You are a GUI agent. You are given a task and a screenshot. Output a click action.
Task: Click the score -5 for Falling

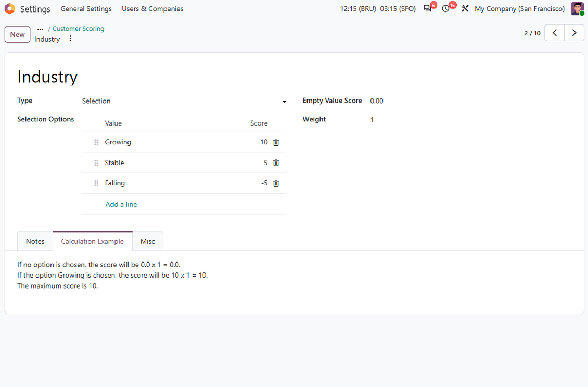pyautogui.click(x=264, y=183)
